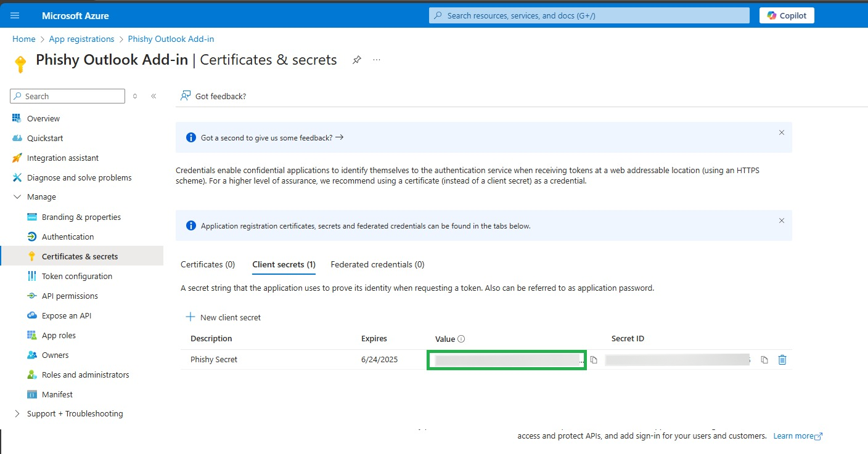Viewport: 868px width, 454px height.
Task: Click the API permissions icon
Action: pyautogui.click(x=32, y=296)
